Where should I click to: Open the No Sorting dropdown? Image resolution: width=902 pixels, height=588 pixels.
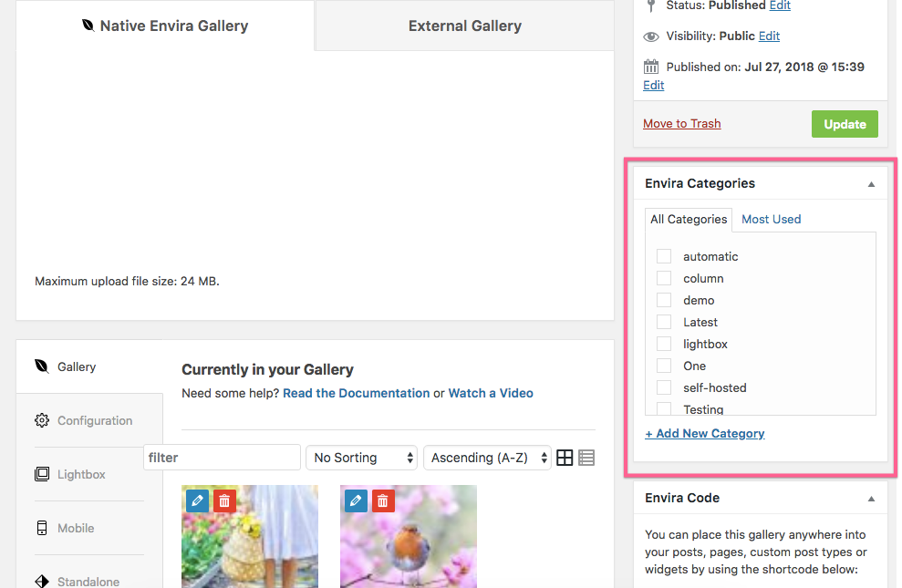pos(361,458)
